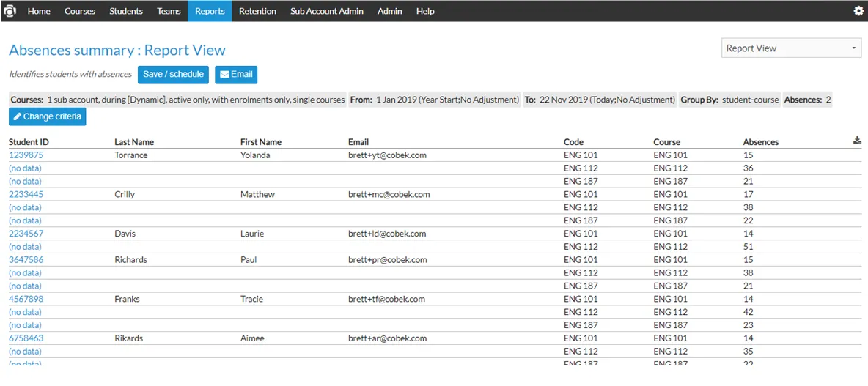Click the Courses criteria summary text
Screen dimensions: 868x386
point(177,100)
